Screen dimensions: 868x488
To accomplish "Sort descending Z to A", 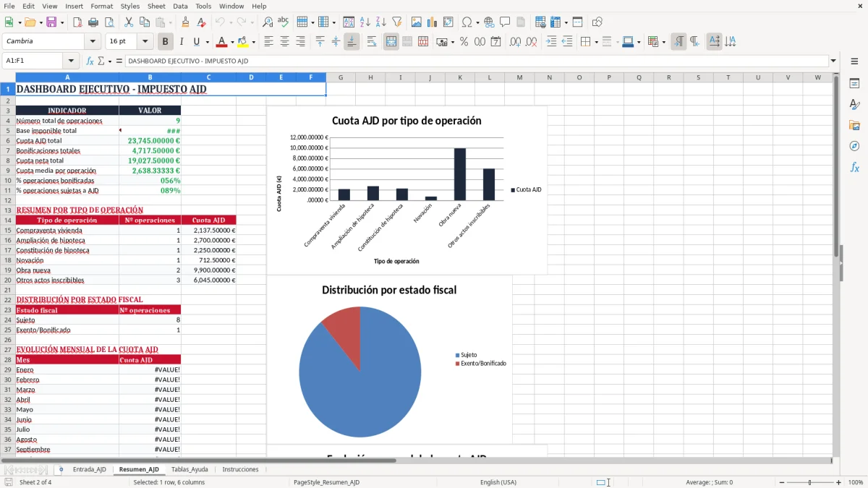I will (x=380, y=22).
